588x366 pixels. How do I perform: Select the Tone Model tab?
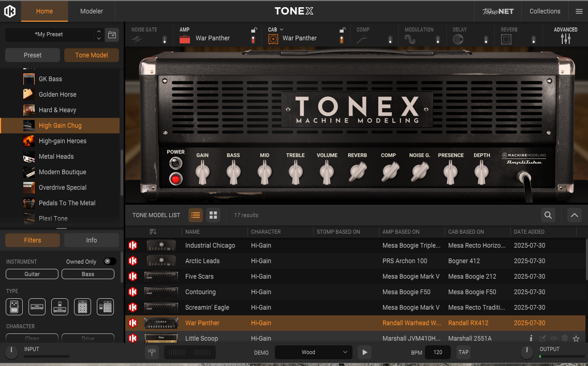(x=92, y=55)
